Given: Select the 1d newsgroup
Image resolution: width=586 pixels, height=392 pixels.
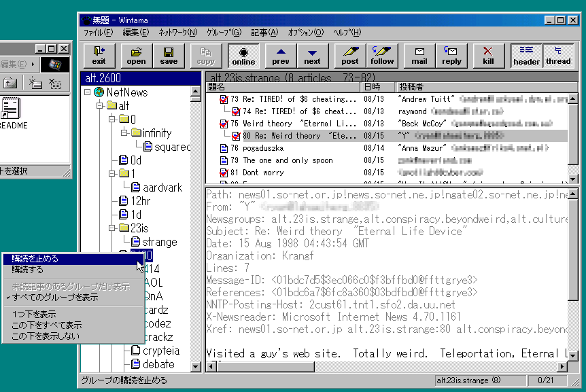Looking at the screenshot, I should coord(136,215).
